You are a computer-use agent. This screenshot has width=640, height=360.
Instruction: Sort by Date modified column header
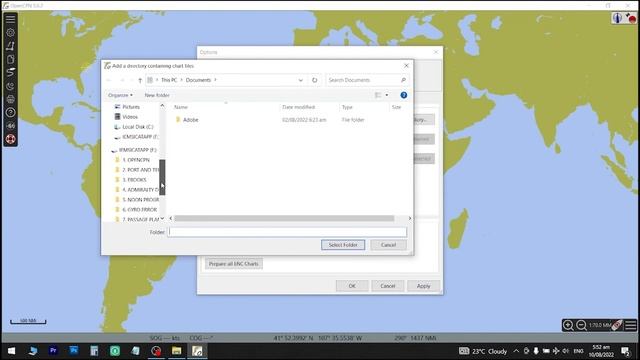[x=298, y=107]
